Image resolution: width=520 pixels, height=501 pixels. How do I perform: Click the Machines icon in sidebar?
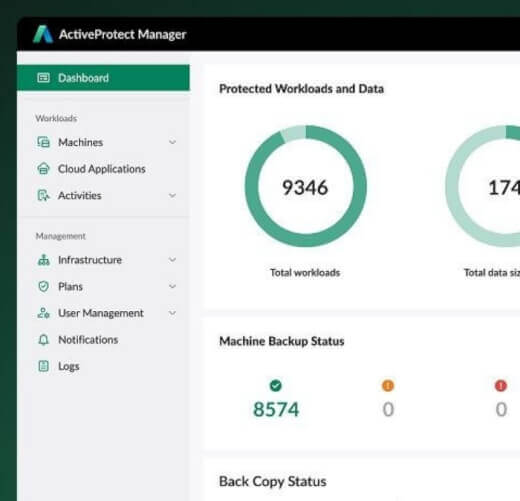pyautogui.click(x=43, y=142)
